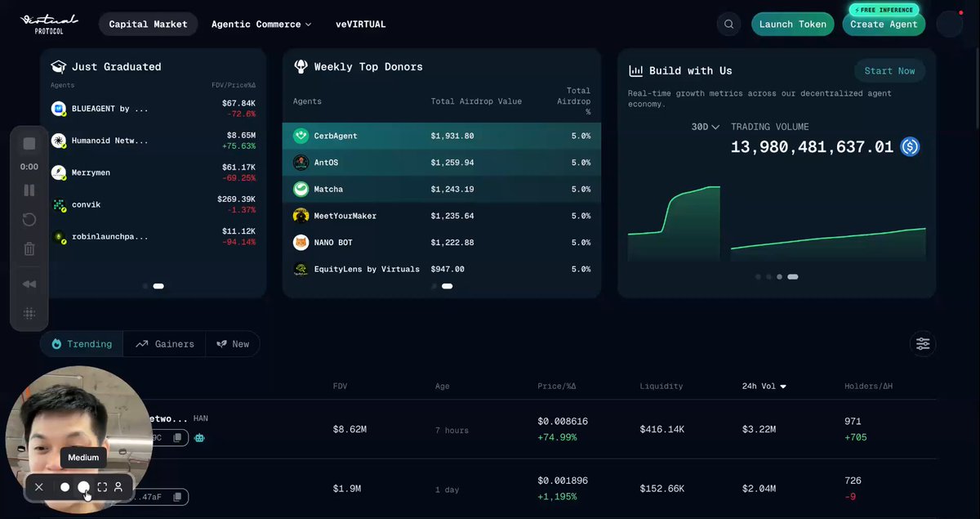Restart the recording
Screen dimensions: 980x519
pos(29,220)
